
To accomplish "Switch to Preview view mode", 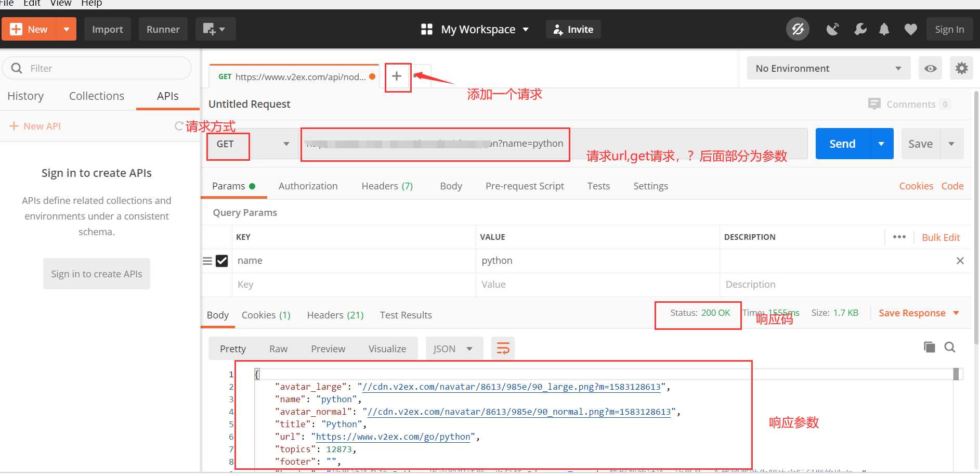I will tap(328, 349).
